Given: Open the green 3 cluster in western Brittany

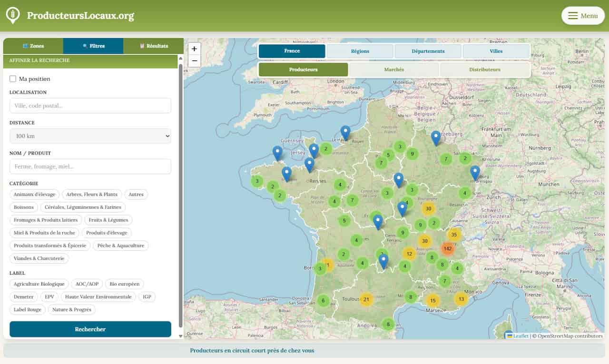Looking at the screenshot, I should point(257,181).
